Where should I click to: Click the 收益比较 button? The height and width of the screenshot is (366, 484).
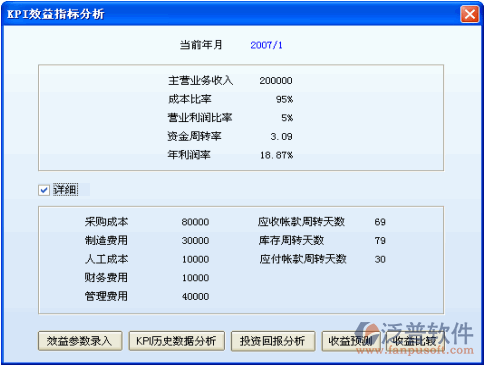[415, 341]
